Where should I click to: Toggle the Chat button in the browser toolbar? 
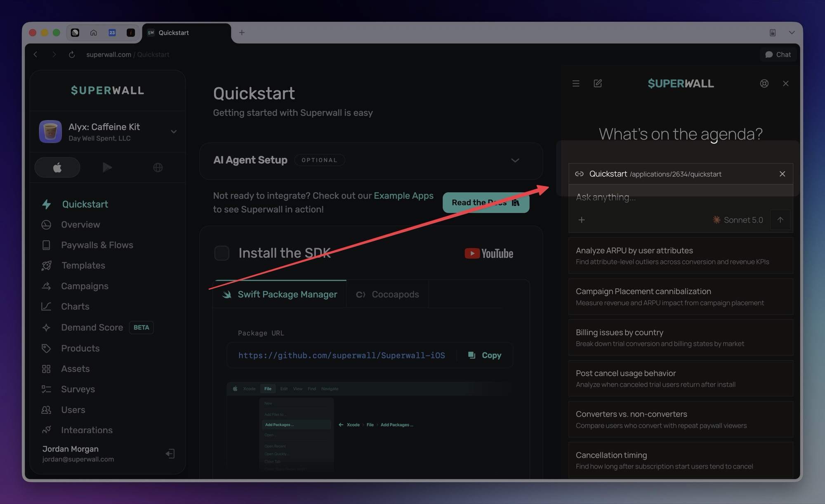(778, 54)
